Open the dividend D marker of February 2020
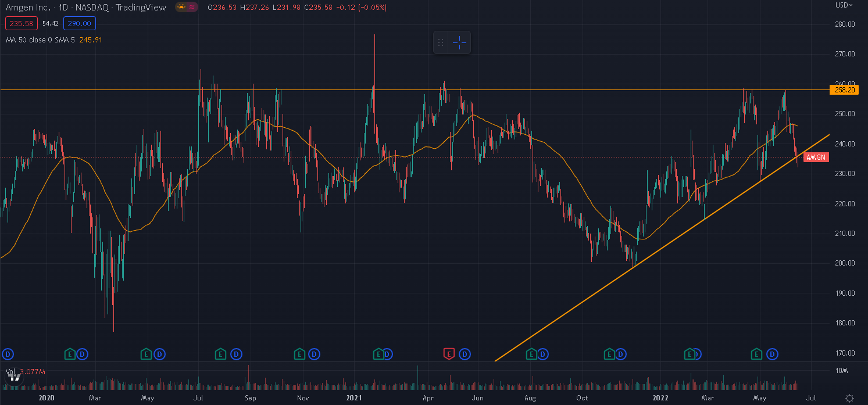The image size is (868, 405). point(82,353)
